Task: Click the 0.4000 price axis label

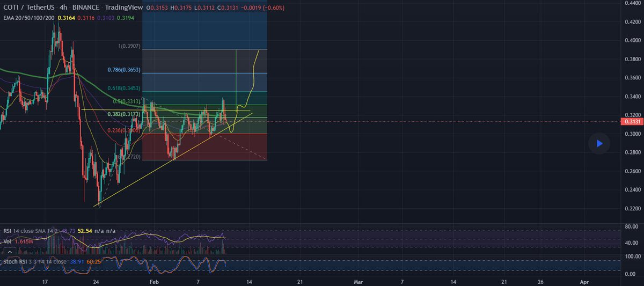Action: [632, 40]
